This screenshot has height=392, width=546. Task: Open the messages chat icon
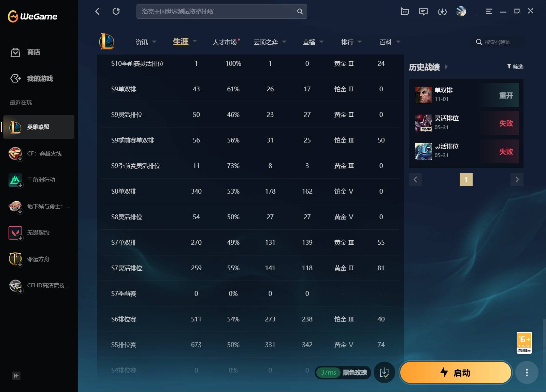[x=423, y=12]
